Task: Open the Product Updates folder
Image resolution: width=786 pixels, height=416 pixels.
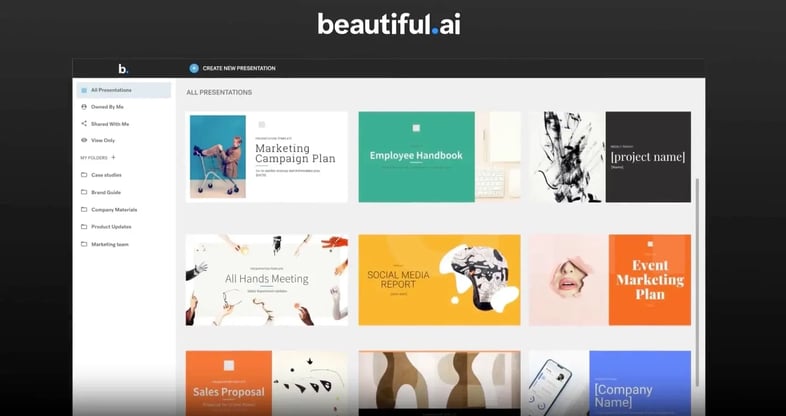Action: [x=111, y=227]
